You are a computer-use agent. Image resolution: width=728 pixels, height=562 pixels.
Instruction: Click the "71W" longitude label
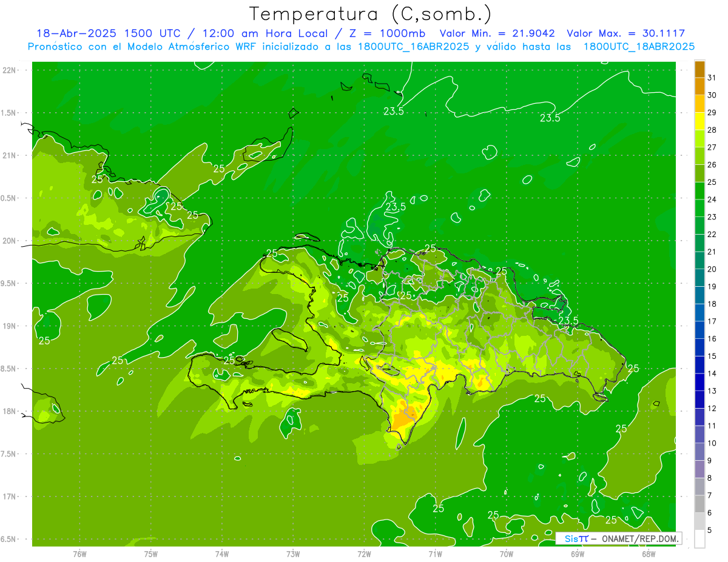(435, 554)
